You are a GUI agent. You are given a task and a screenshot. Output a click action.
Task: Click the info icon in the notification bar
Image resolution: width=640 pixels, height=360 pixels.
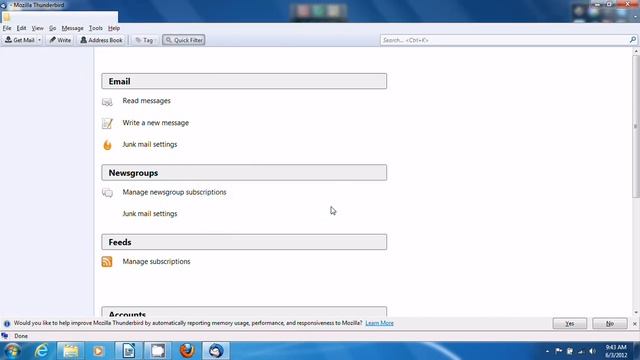(7, 324)
